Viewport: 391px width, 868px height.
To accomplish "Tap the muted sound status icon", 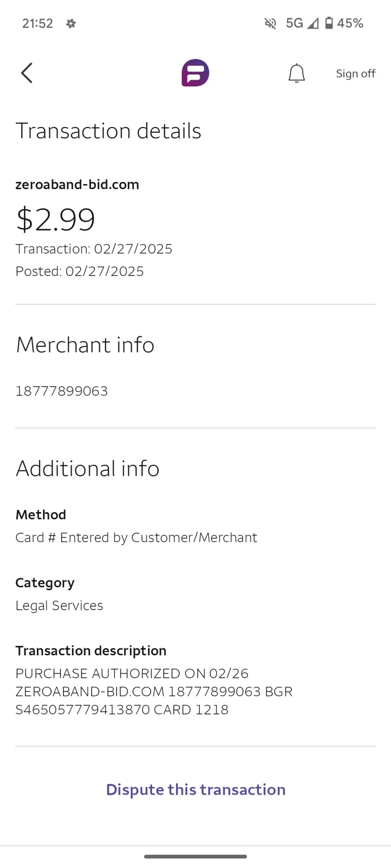I will point(270,23).
